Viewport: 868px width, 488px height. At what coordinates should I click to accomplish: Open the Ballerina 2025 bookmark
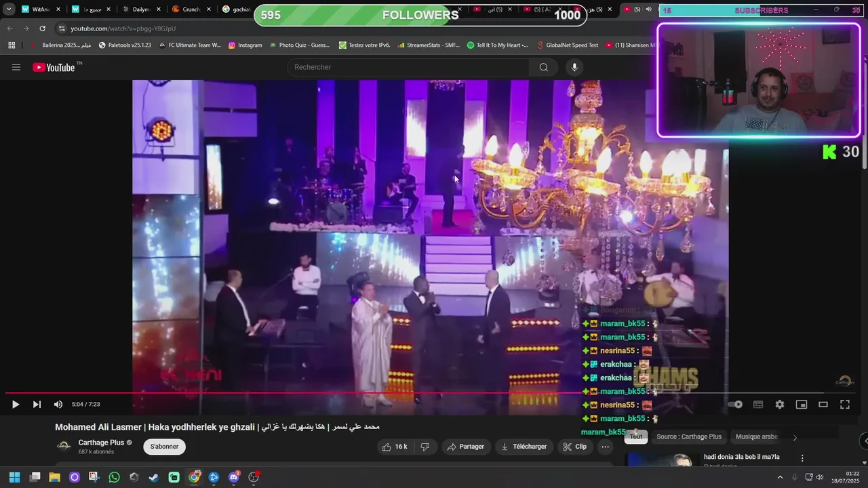60,45
